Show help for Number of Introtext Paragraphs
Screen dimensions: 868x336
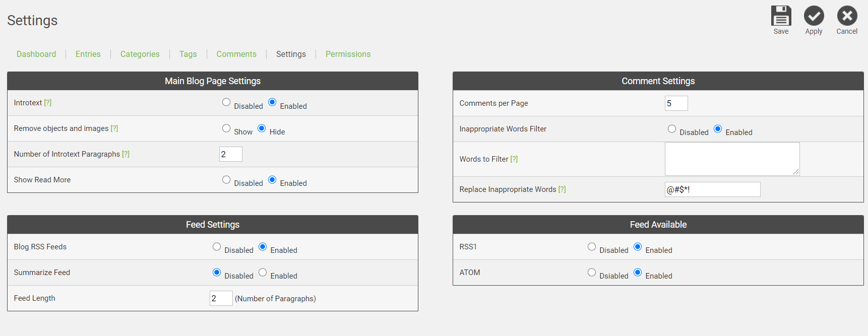pyautogui.click(x=126, y=154)
